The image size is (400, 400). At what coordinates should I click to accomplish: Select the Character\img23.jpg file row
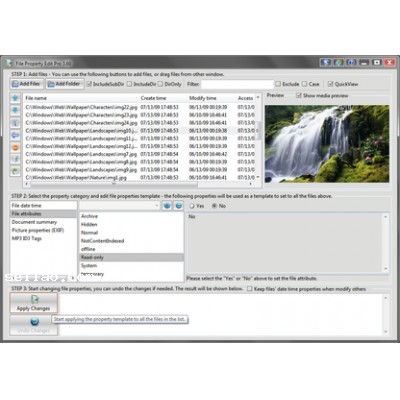coord(139,115)
